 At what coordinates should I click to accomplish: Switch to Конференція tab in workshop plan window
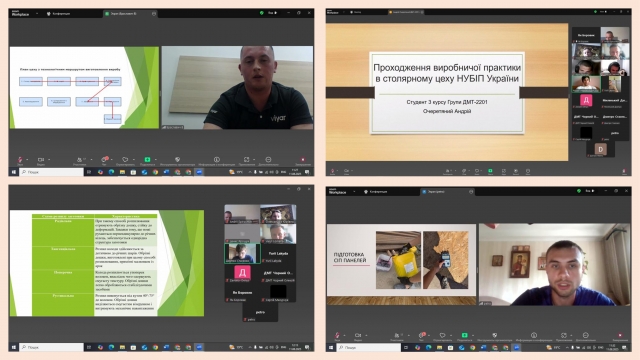pos(58,13)
